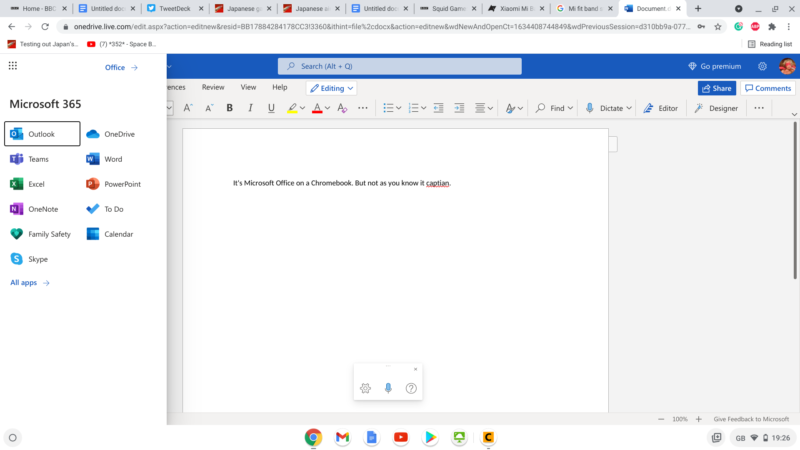Launch Teams from the Microsoft 365 panel
800x450 pixels.
click(30, 159)
